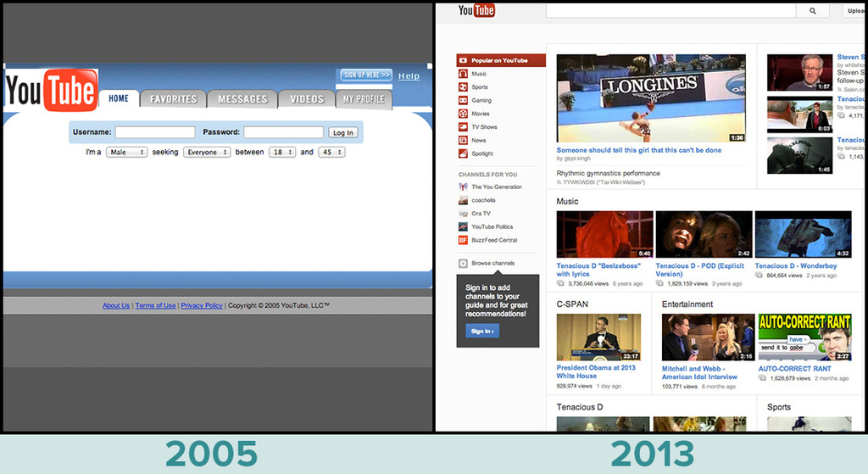
Task: Click the Password input field
Action: pyautogui.click(x=283, y=131)
